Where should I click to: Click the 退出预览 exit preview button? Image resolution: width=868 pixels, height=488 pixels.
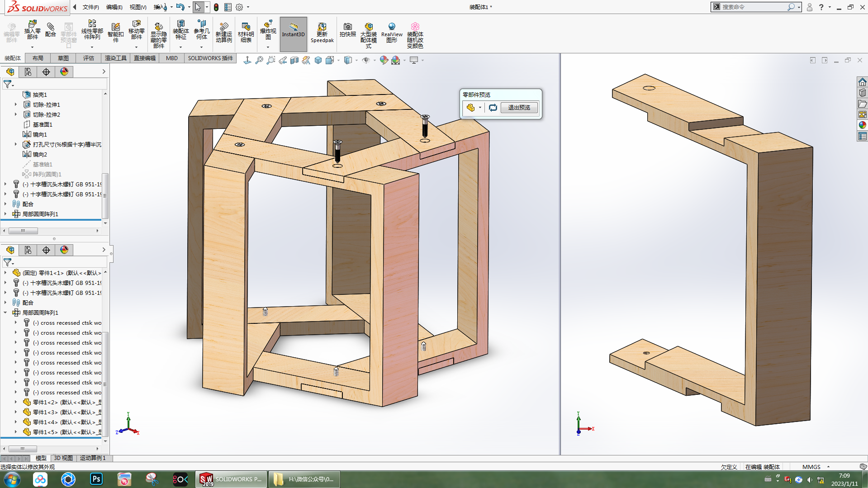pos(519,108)
